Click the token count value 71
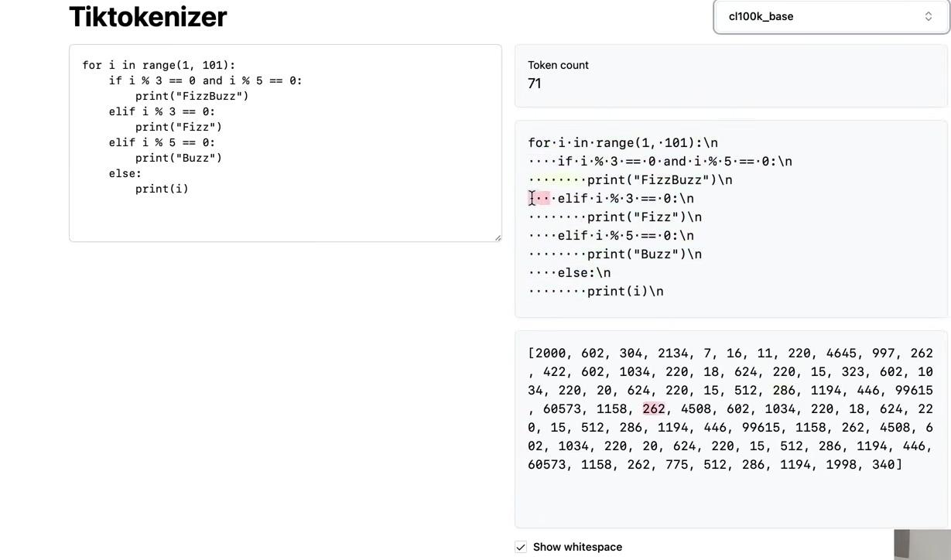The image size is (951, 560). [534, 84]
